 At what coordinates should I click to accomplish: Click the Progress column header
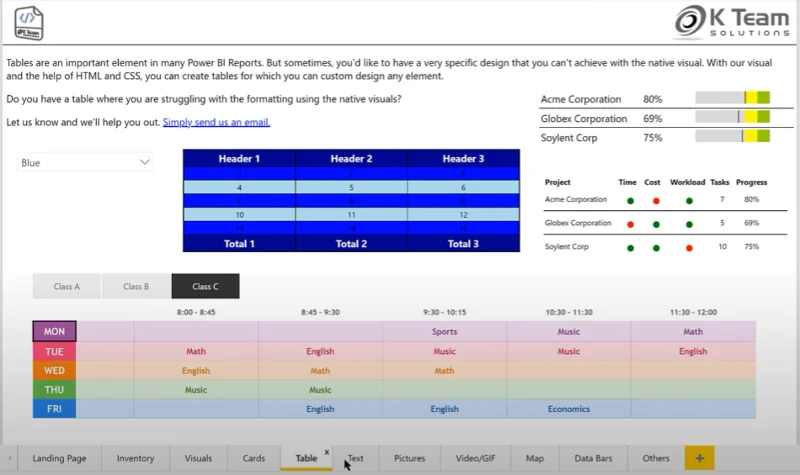tap(752, 182)
